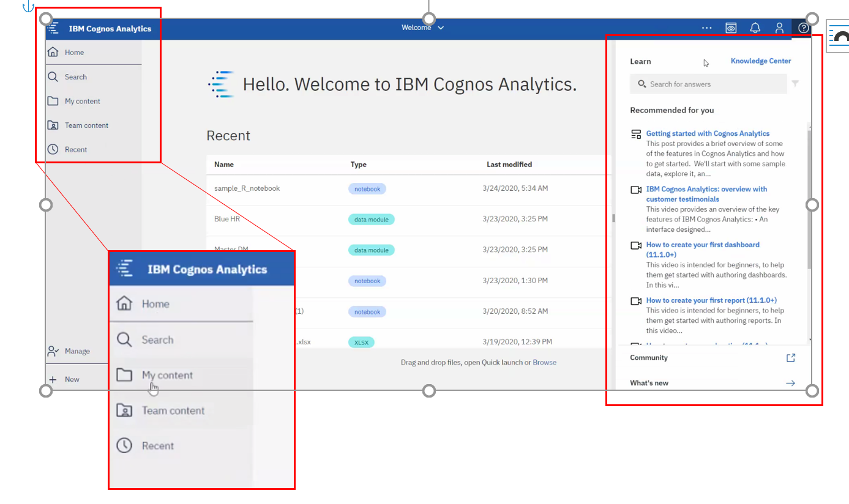This screenshot has width=849, height=504.
Task: Open Getting started with Cognos Analytics article
Action: 708,133
